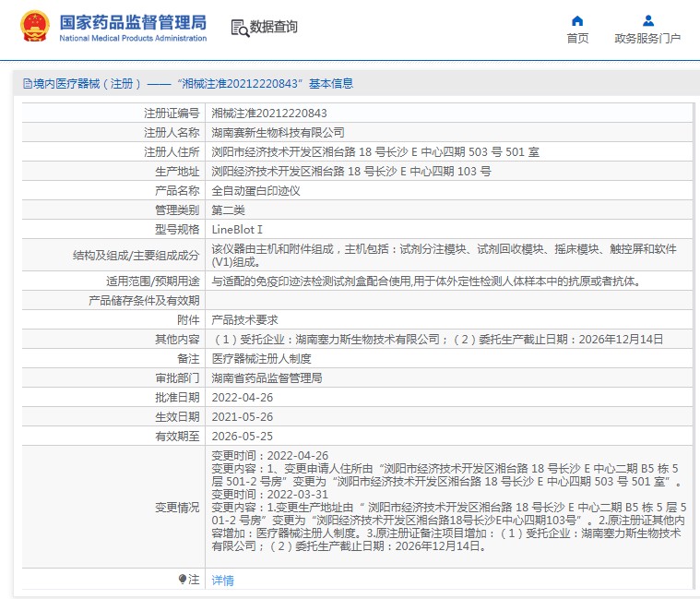Click the 管理类别 value 第二类
This screenshot has width=700, height=599.
tap(228, 210)
